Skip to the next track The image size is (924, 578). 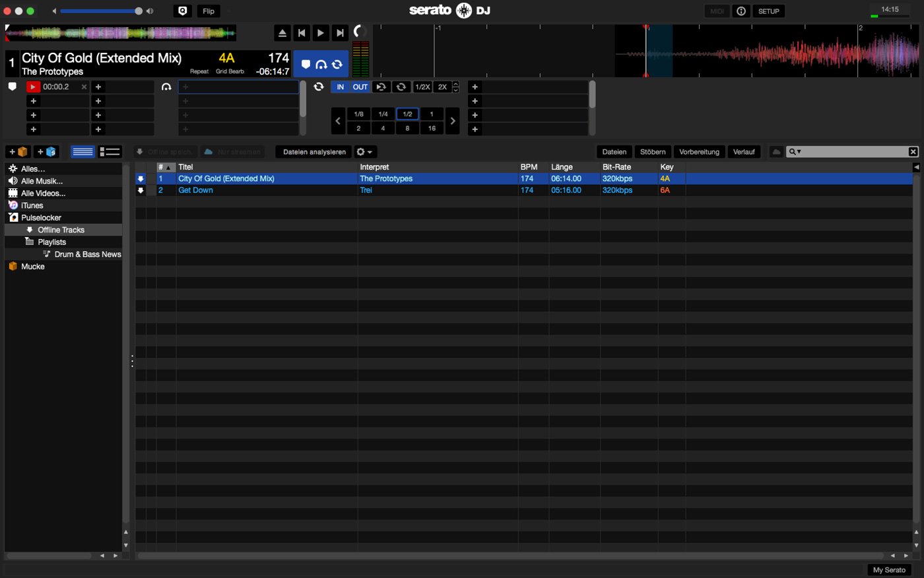click(340, 33)
